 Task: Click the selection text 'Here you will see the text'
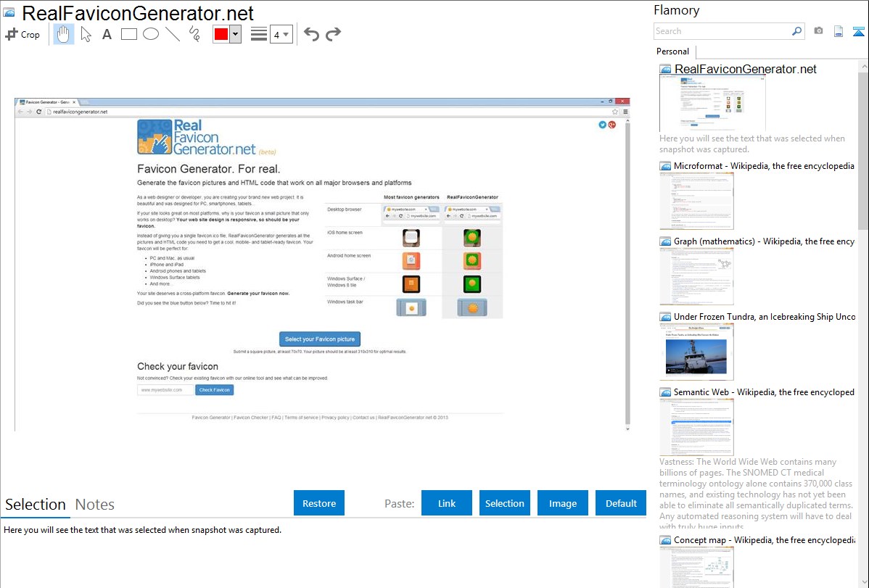click(x=142, y=530)
